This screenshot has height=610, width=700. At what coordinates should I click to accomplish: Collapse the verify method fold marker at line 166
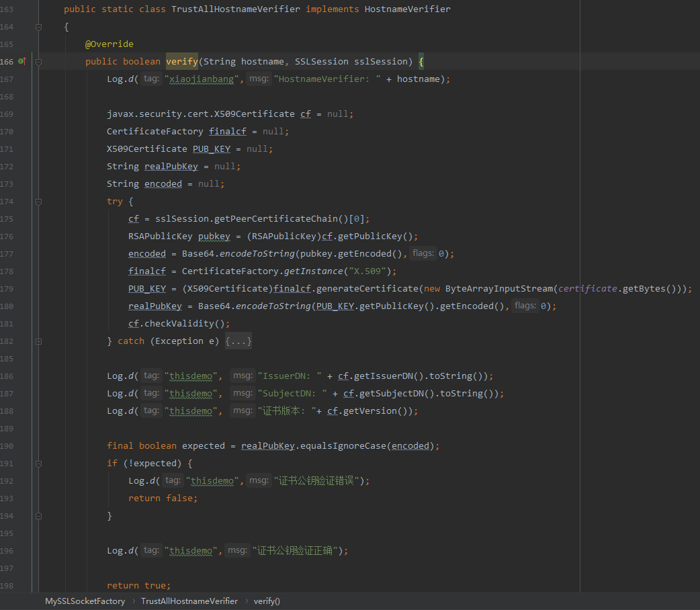click(x=39, y=62)
